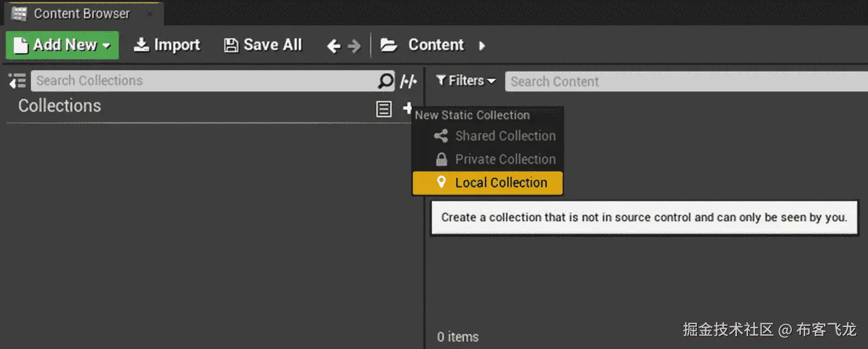The width and height of the screenshot is (868, 349).
Task: Focus the Search Collections field
Action: click(204, 81)
